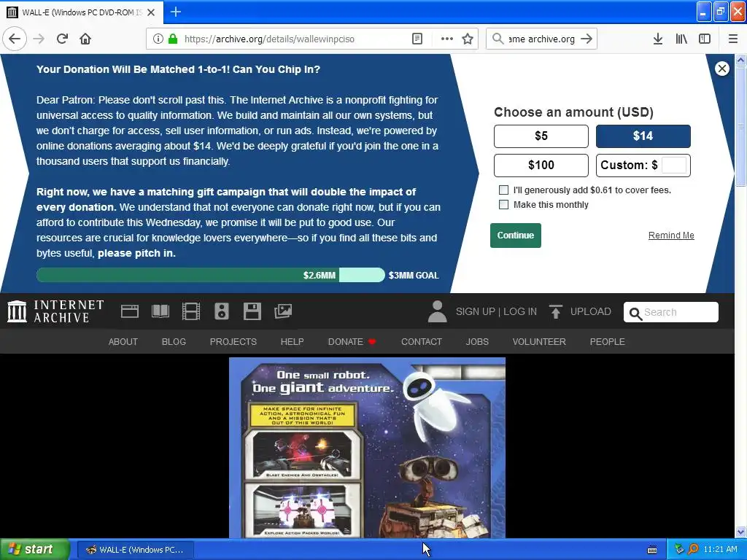Click LOG IN link
This screenshot has height=560, width=747.
pos(519,311)
